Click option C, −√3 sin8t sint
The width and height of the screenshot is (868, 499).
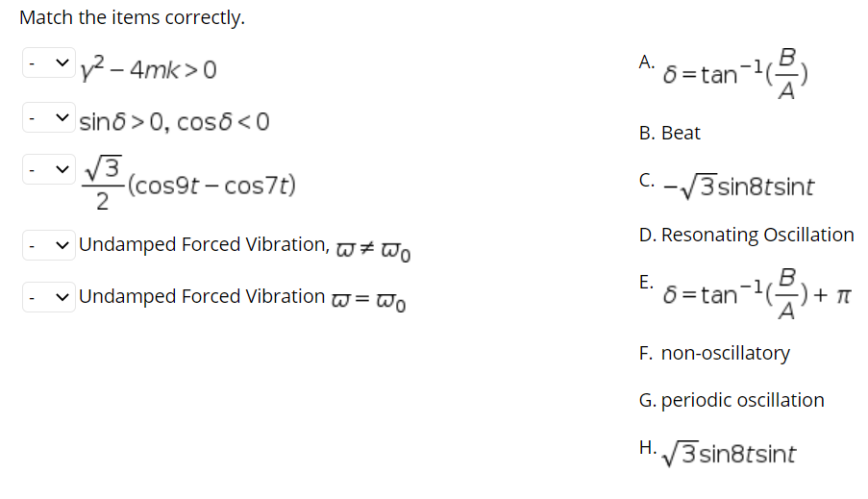(737, 186)
